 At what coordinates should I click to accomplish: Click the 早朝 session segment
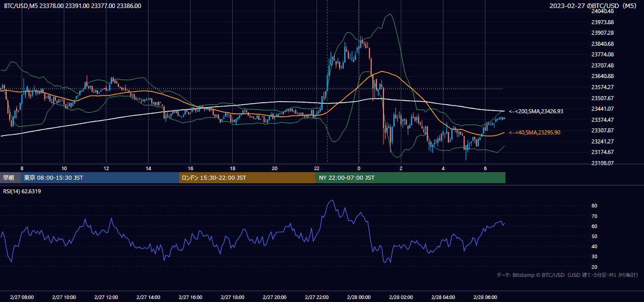tap(11, 178)
